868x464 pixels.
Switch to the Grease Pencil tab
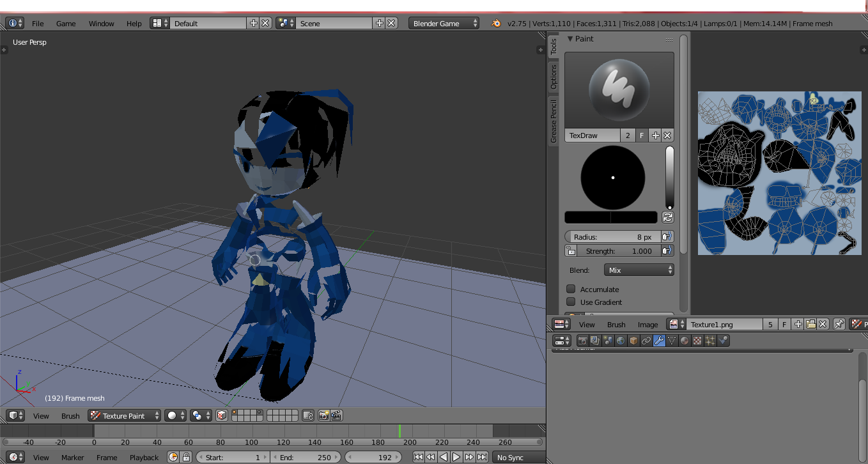tap(554, 121)
